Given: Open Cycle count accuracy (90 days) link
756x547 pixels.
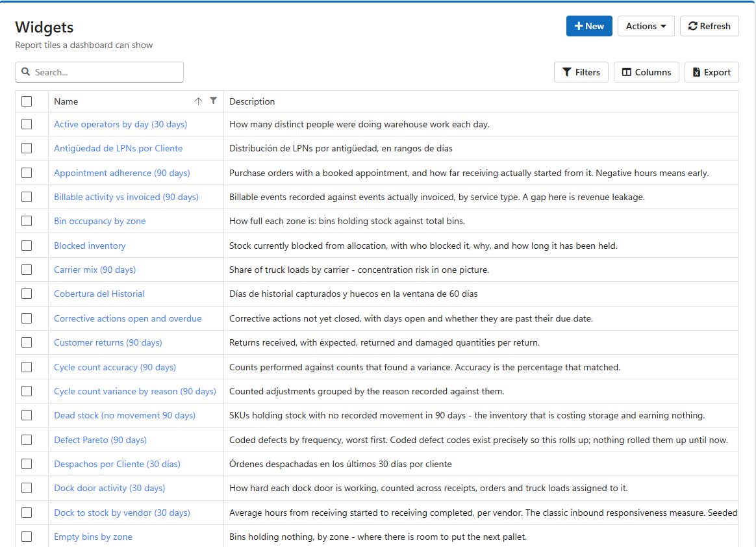Looking at the screenshot, I should [115, 367].
